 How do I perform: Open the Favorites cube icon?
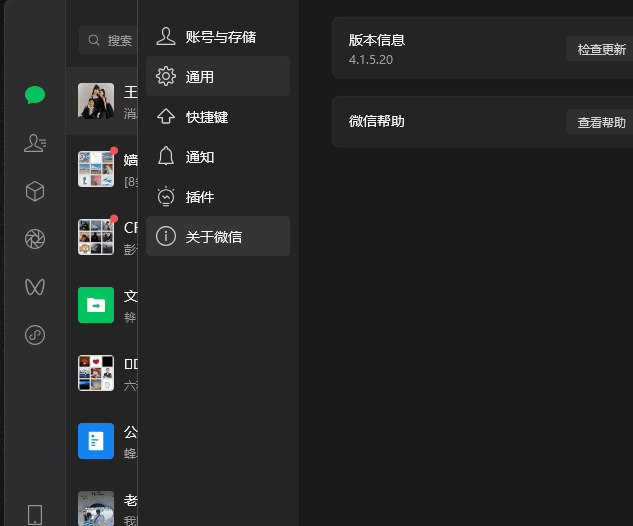coord(35,191)
